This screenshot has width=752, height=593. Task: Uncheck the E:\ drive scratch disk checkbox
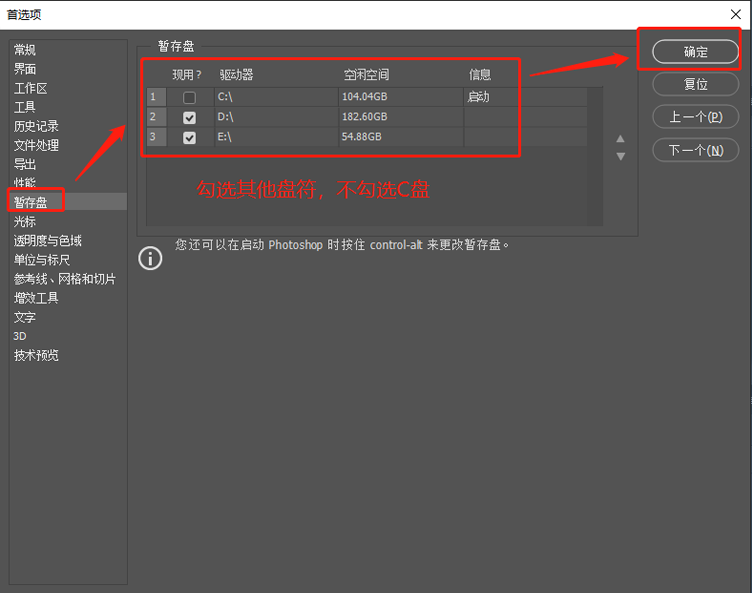189,138
